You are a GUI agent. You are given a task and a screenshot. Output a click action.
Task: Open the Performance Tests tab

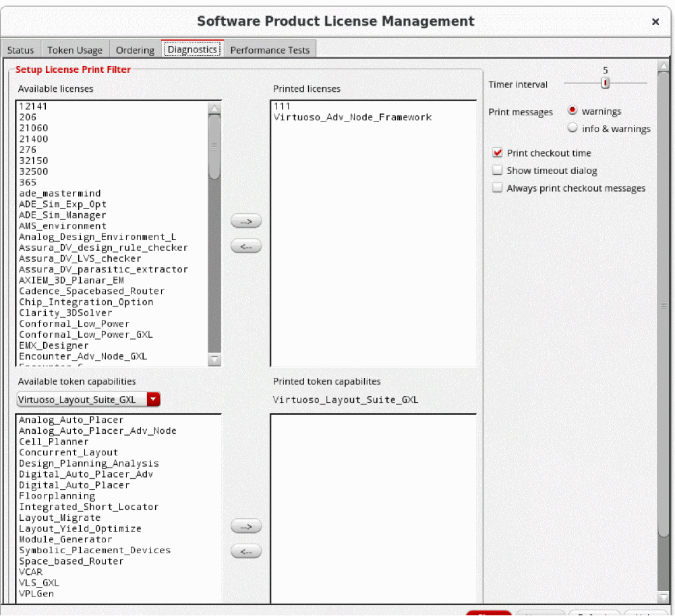270,50
